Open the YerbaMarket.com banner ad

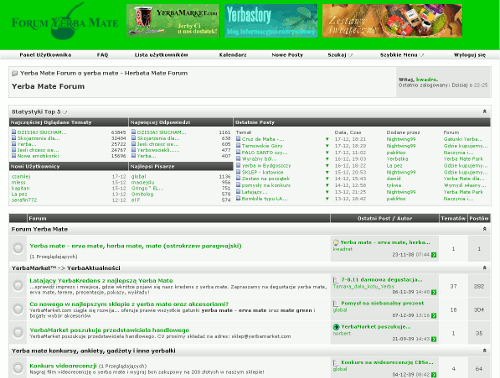click(173, 21)
